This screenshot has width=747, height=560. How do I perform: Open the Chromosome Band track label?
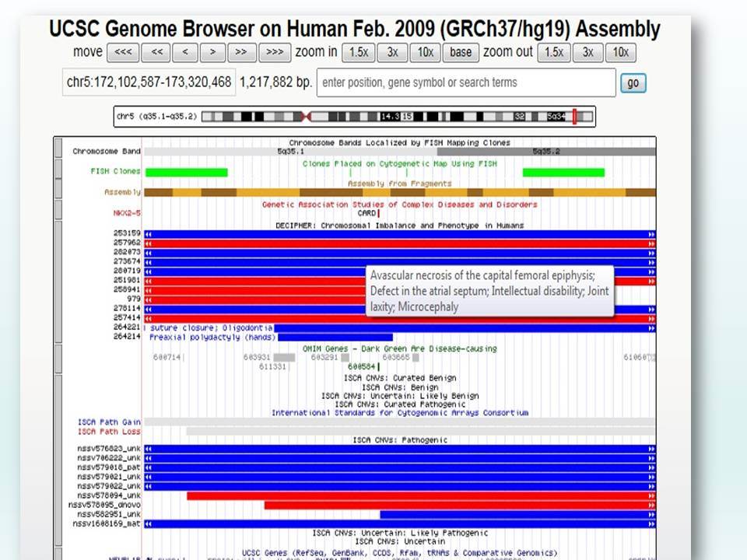coord(107,152)
